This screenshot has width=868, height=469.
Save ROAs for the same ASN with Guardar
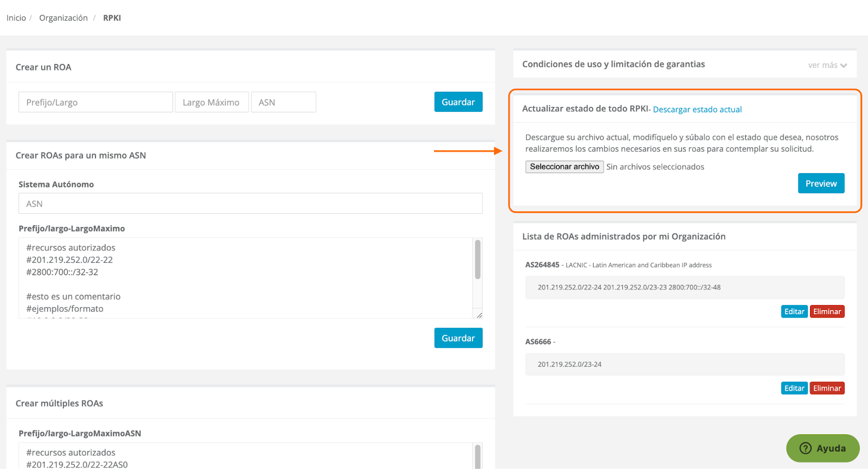[x=458, y=338]
